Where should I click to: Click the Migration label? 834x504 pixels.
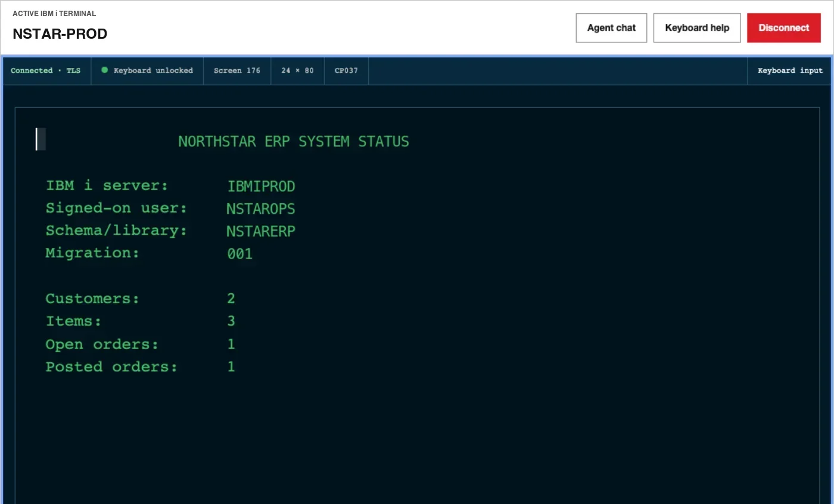pos(92,253)
